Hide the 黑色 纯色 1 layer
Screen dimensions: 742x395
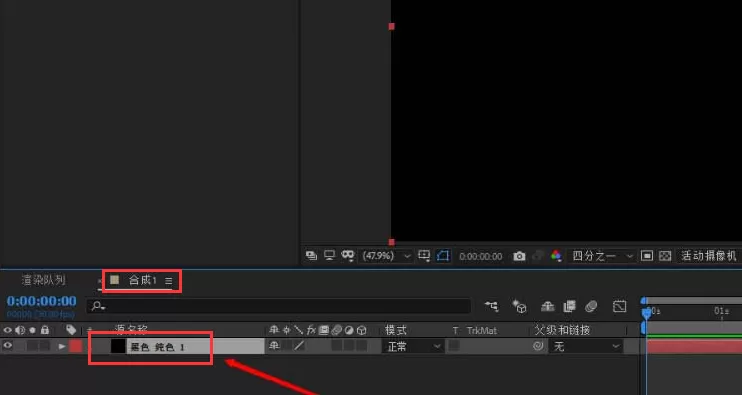pos(8,346)
